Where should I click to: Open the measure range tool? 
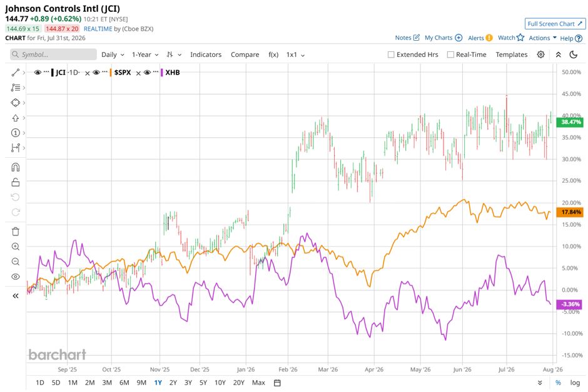click(x=16, y=148)
